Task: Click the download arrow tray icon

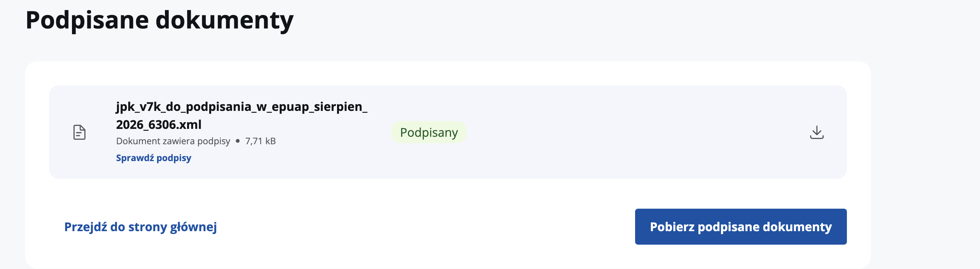Action: point(817,132)
